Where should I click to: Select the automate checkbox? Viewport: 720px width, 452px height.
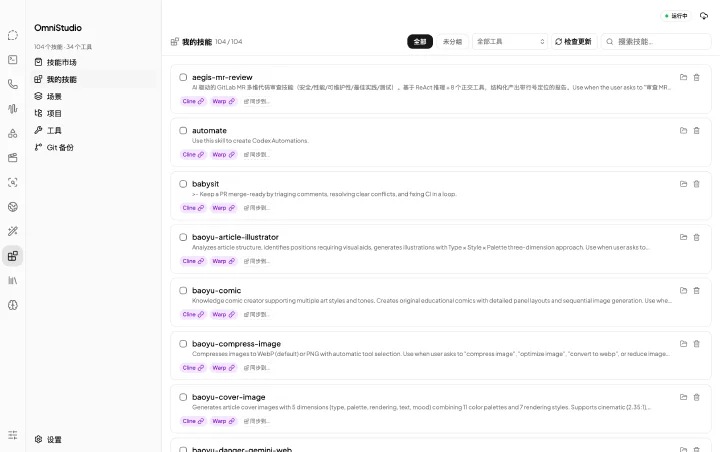click(x=183, y=130)
